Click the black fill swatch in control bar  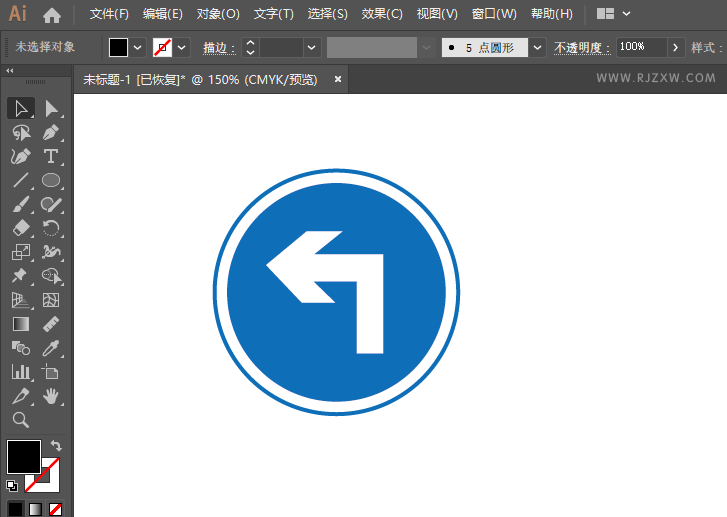tap(118, 47)
